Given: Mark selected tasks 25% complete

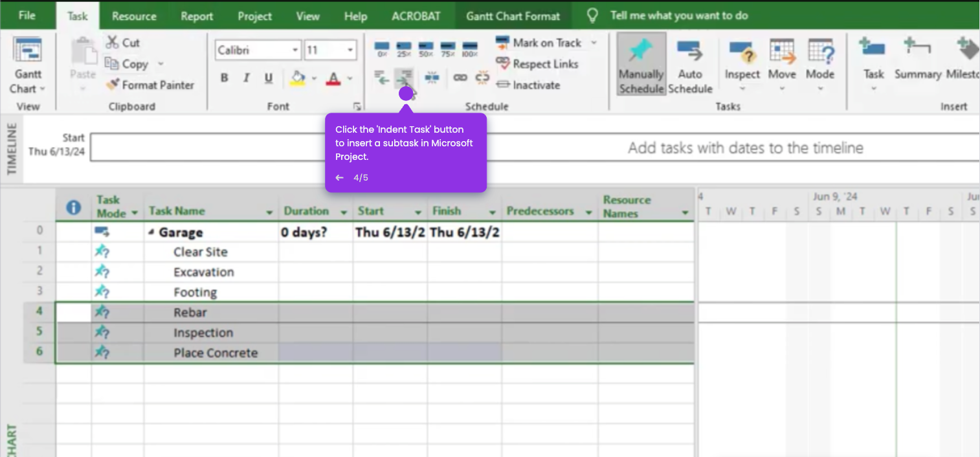Looking at the screenshot, I should coord(404,49).
